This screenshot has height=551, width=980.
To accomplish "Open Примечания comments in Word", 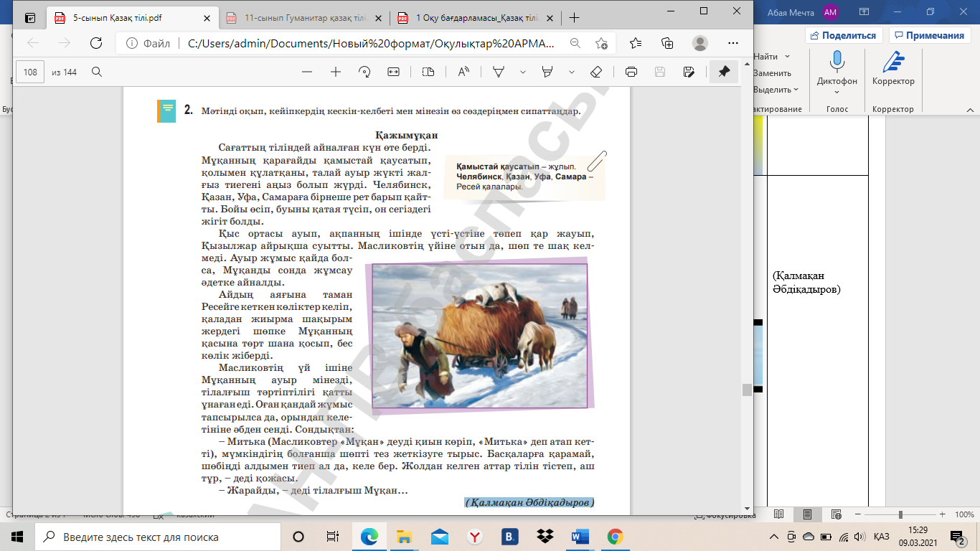I will tap(930, 35).
